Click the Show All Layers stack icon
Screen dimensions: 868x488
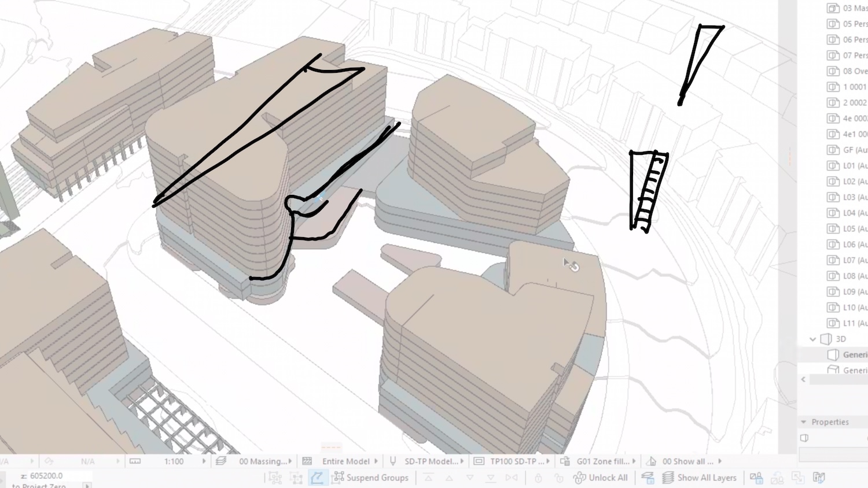pyautogui.click(x=668, y=478)
